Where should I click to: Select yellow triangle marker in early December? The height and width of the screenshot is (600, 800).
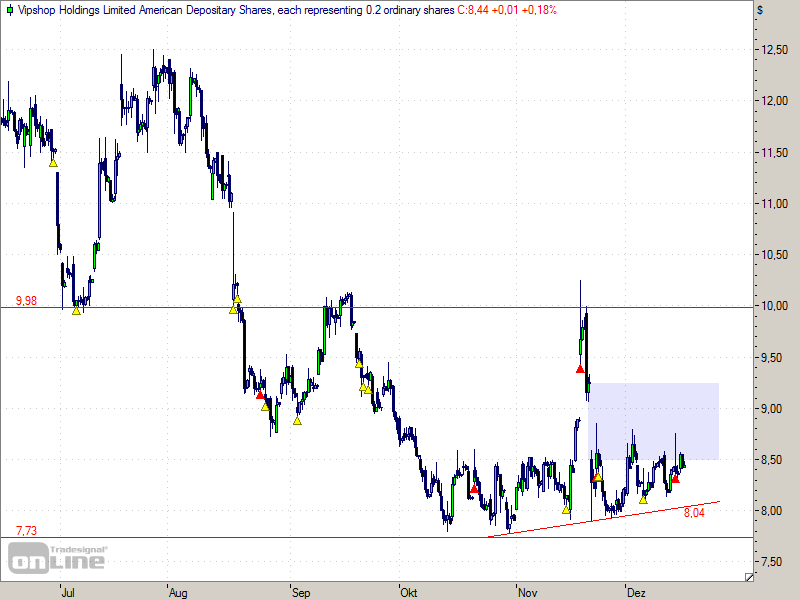click(643, 498)
